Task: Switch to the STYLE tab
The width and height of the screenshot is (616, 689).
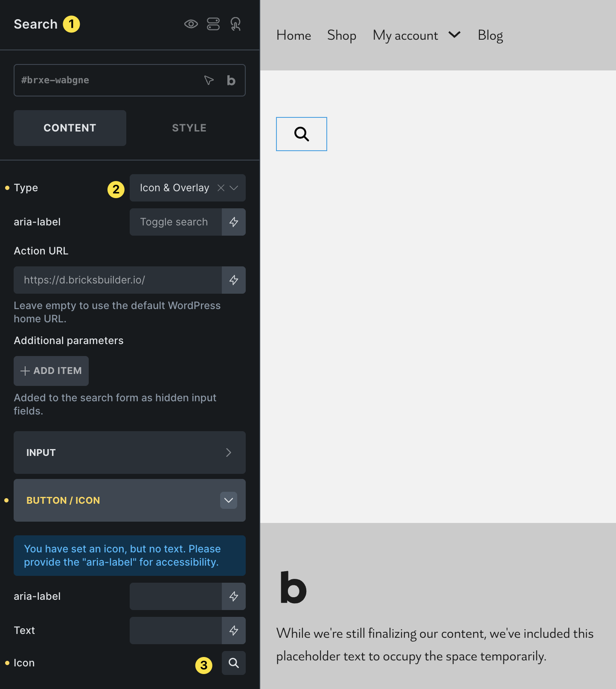Action: tap(189, 128)
